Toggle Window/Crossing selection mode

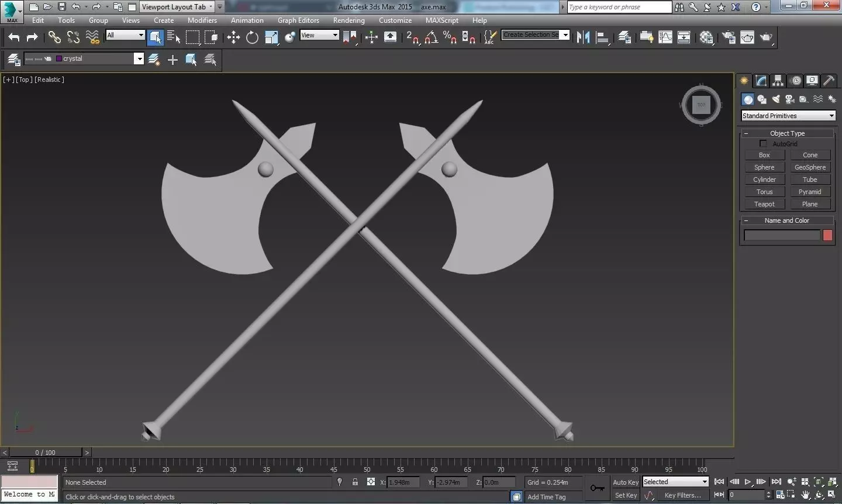[211, 37]
